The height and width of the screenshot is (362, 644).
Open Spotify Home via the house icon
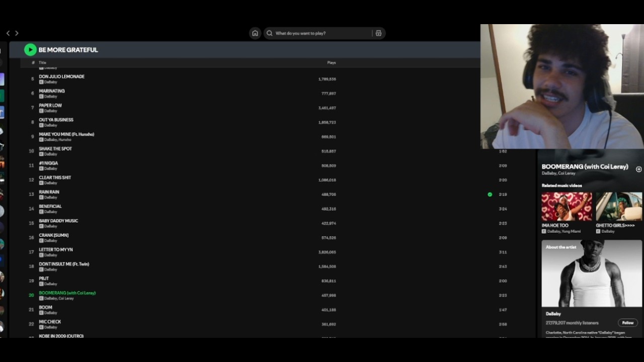point(255,33)
